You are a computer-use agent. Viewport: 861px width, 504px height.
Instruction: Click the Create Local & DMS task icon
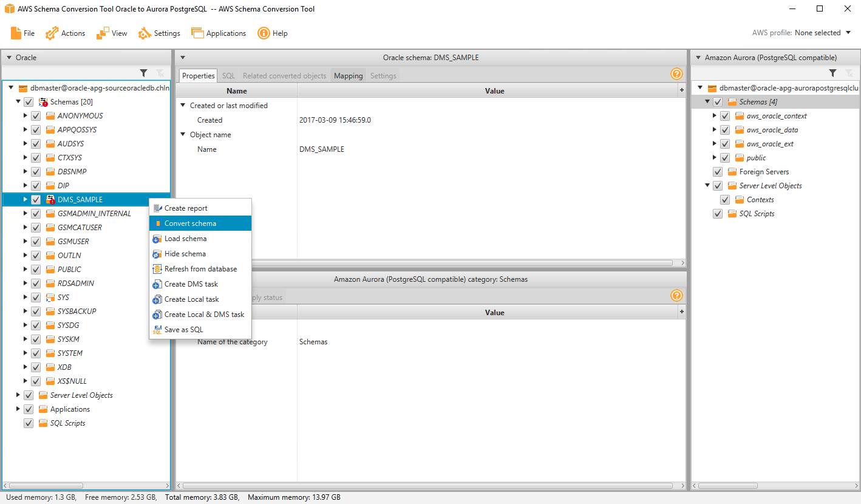click(x=157, y=315)
